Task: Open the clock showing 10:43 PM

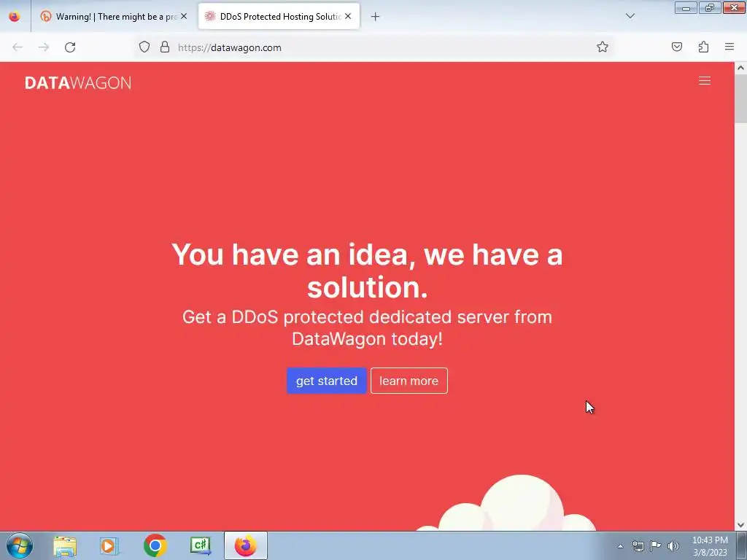Action: pos(710,546)
